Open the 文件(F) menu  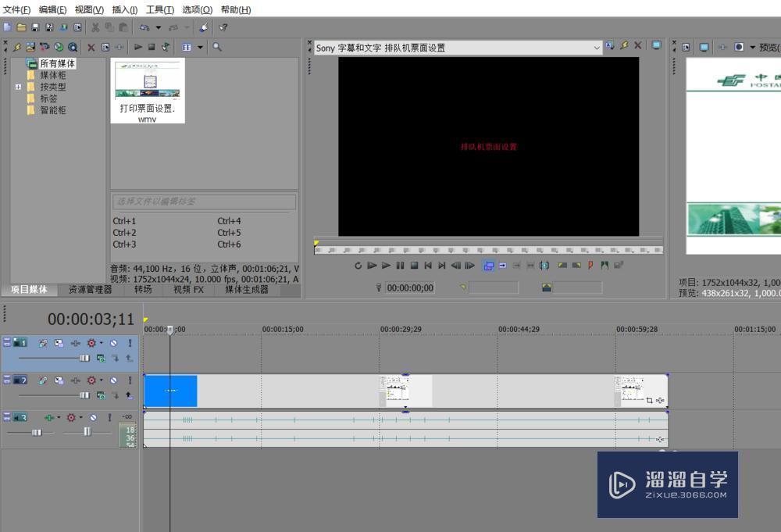tap(16, 9)
